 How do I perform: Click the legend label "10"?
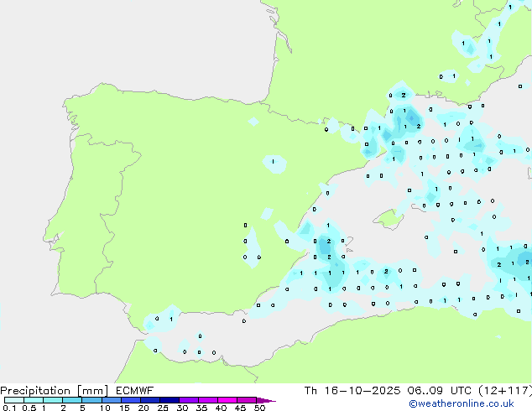105,408
